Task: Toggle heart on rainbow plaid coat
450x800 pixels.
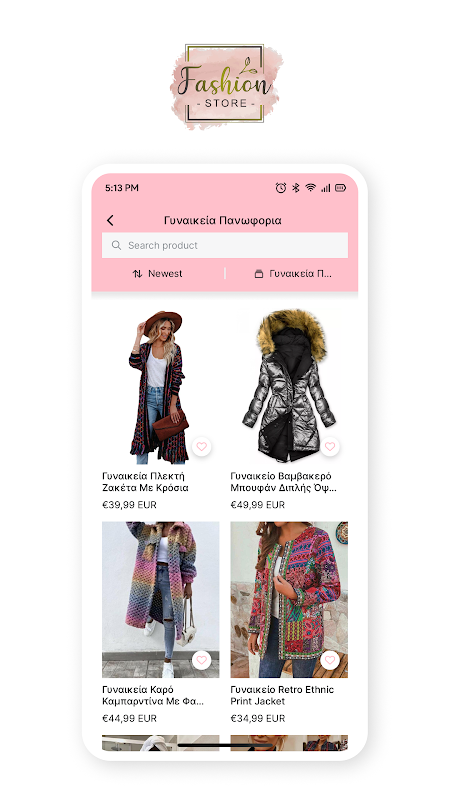Action: (x=202, y=660)
